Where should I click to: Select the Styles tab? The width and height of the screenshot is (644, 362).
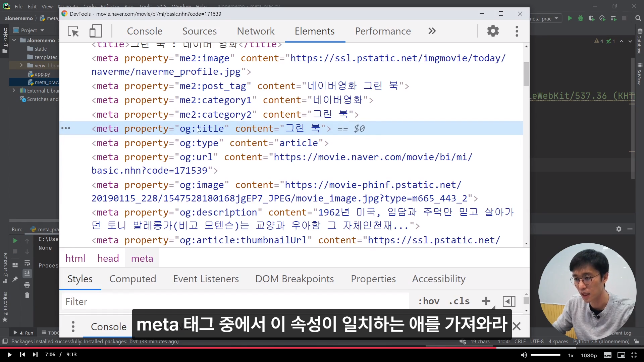click(x=80, y=279)
